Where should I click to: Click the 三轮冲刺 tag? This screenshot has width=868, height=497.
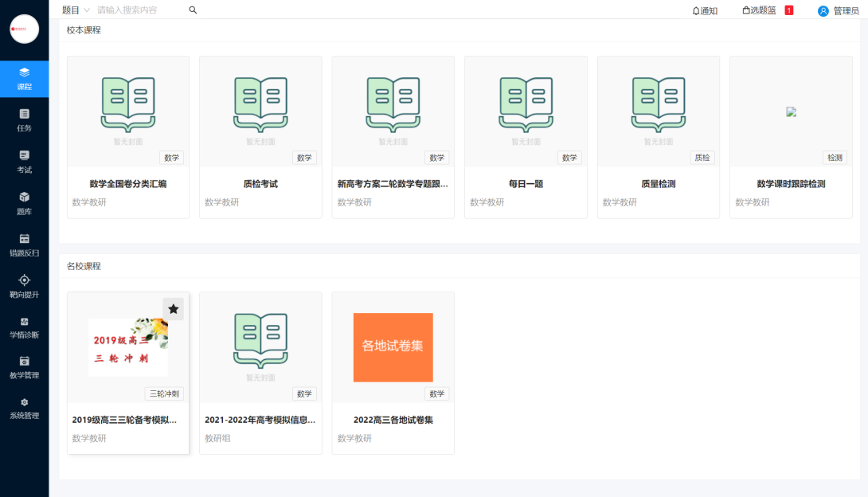pyautogui.click(x=164, y=393)
